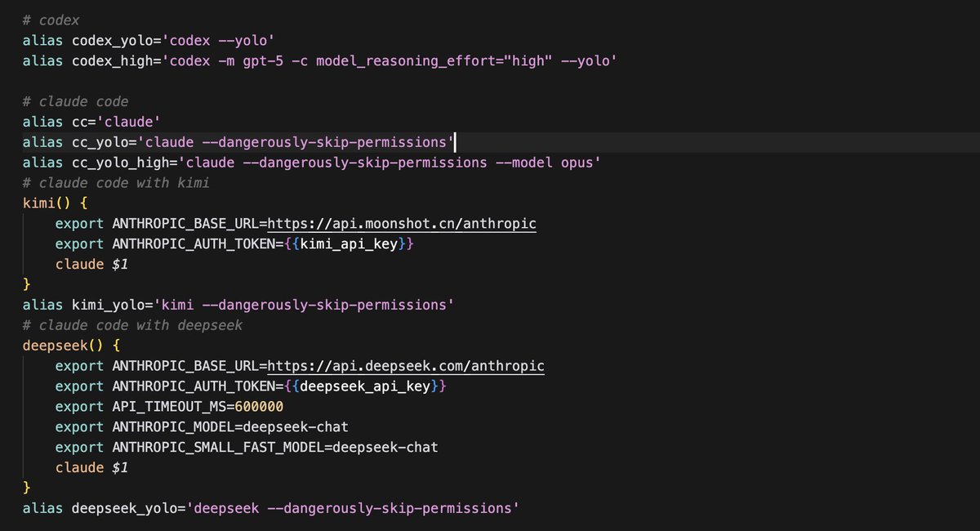The height and width of the screenshot is (531, 980).
Task: Open the api.deepseek.com/anthropic URL link
Action: point(406,366)
